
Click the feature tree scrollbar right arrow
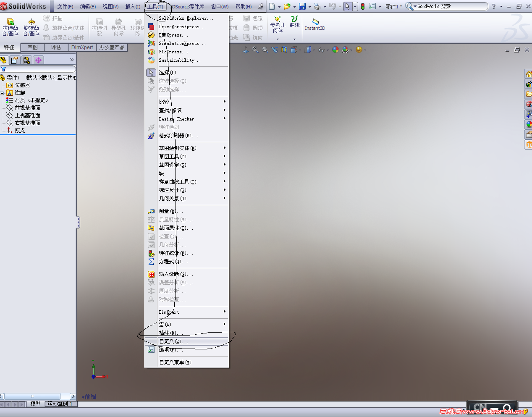[73, 396]
